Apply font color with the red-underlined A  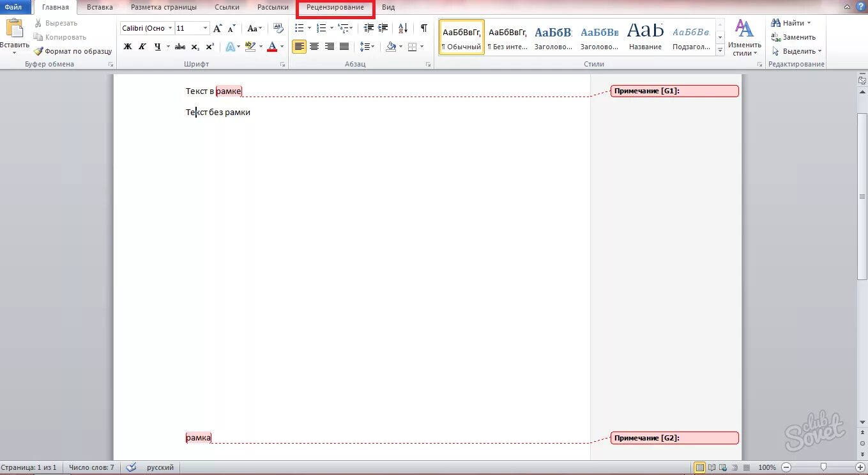(272, 47)
